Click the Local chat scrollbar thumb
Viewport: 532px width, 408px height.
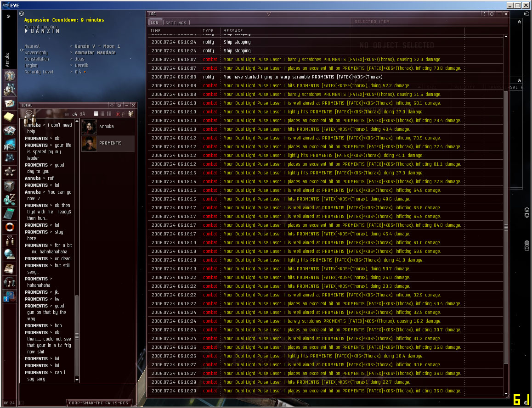pyautogui.click(x=77, y=335)
